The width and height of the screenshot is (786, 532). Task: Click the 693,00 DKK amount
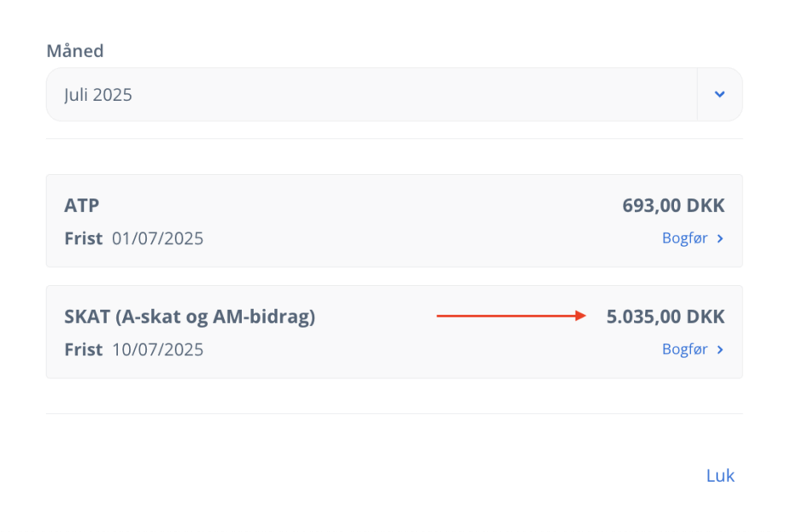pos(673,206)
